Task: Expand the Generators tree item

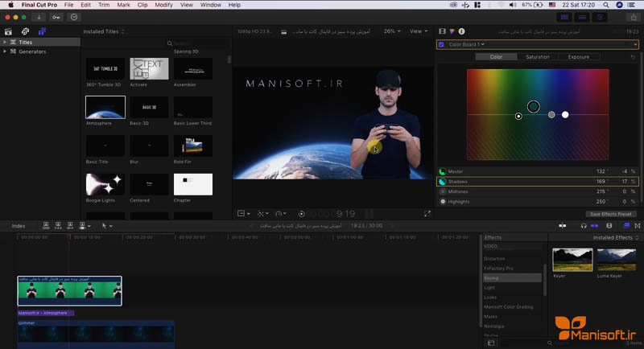Action: tap(5, 51)
